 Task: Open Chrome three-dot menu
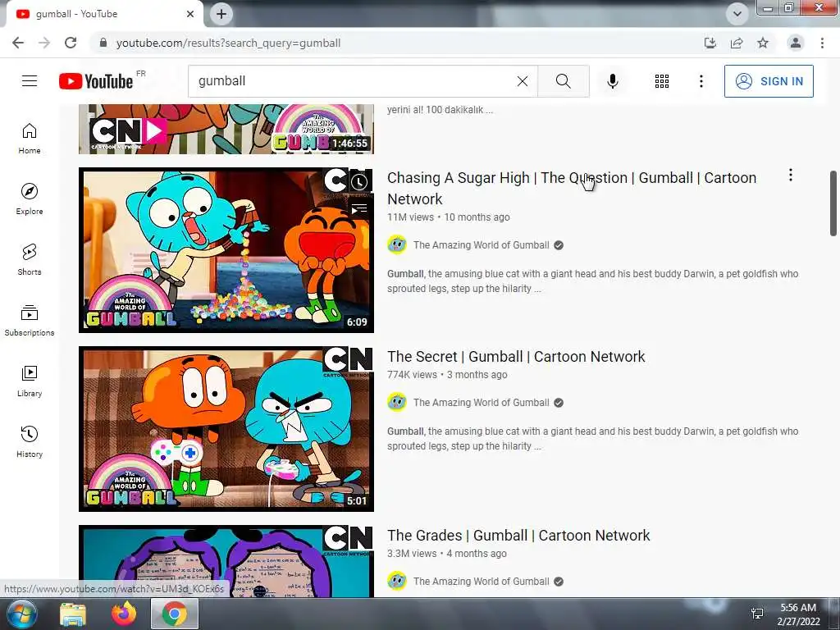pos(822,43)
